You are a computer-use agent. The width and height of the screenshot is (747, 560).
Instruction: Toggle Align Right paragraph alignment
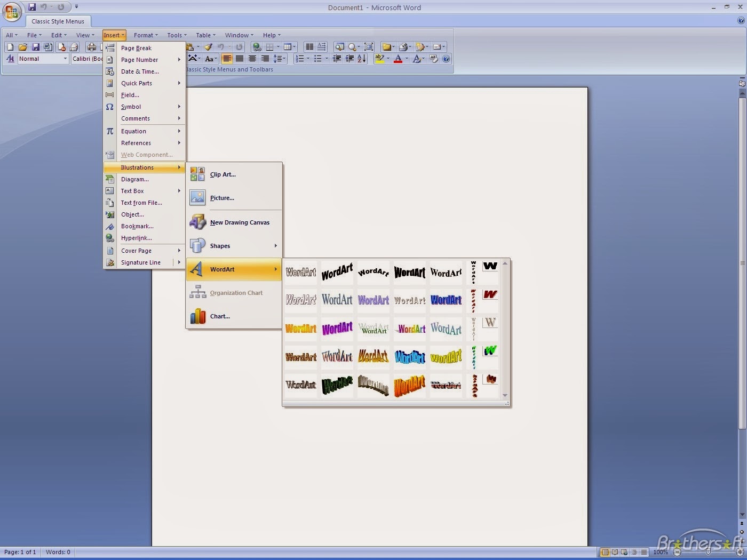click(x=265, y=59)
